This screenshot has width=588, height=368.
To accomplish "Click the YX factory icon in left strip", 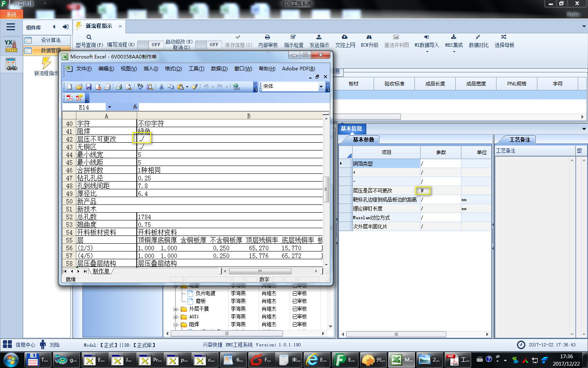I will [x=11, y=46].
